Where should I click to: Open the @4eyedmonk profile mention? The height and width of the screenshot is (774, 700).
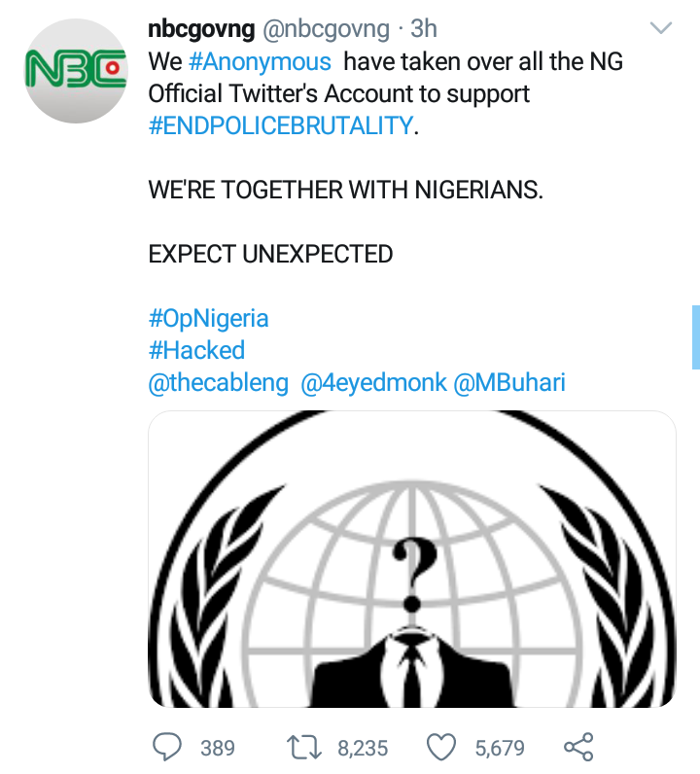(370, 383)
